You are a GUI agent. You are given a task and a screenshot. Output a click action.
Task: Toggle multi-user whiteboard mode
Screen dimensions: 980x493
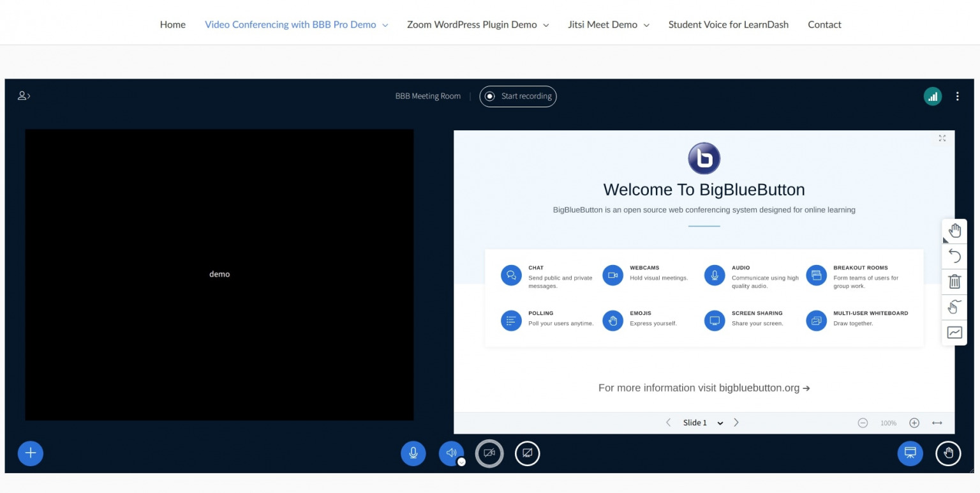954,307
